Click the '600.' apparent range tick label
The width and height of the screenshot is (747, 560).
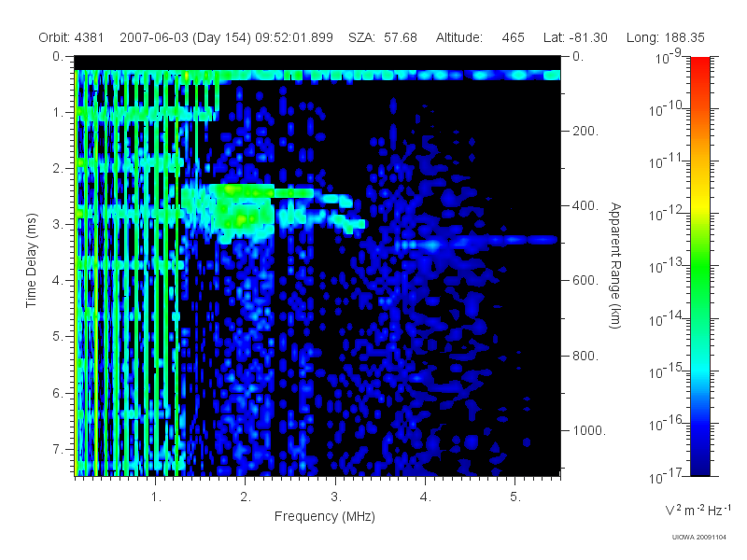coord(585,281)
